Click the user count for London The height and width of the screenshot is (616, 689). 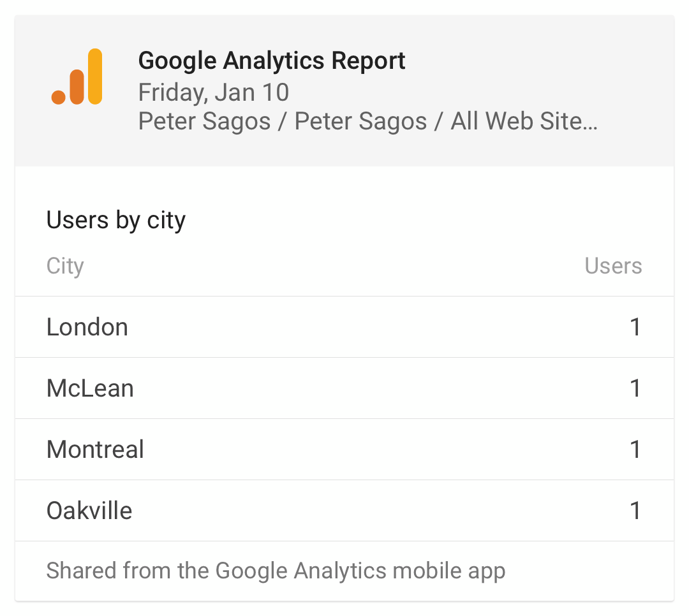tap(635, 327)
